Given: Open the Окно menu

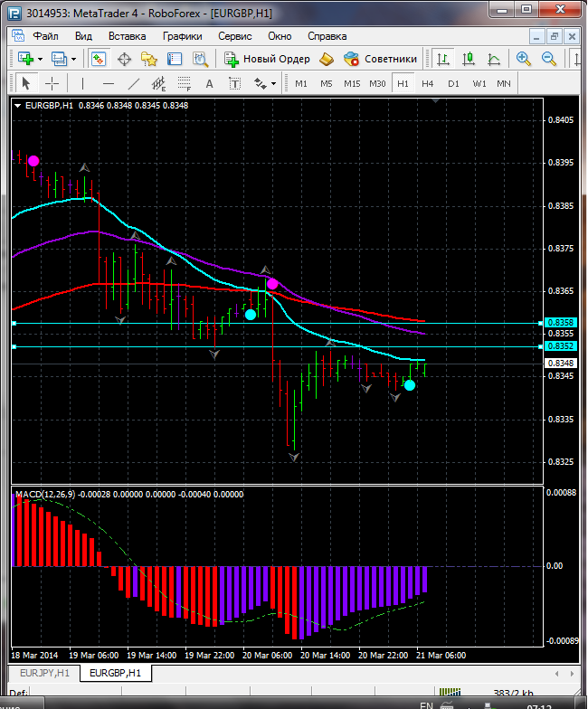Looking at the screenshot, I should point(280,36).
